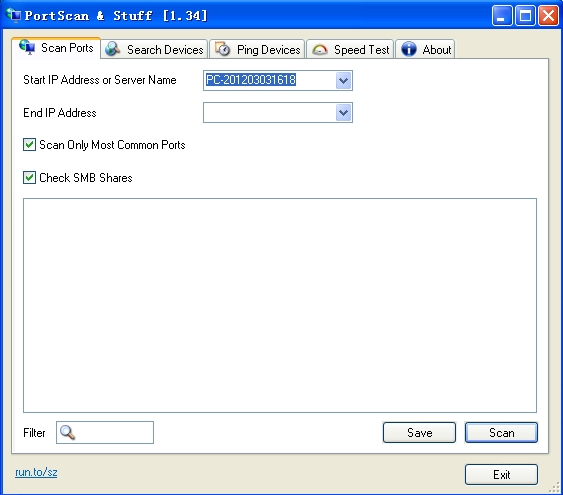Open the About tab
The image size is (563, 495).
(x=425, y=49)
